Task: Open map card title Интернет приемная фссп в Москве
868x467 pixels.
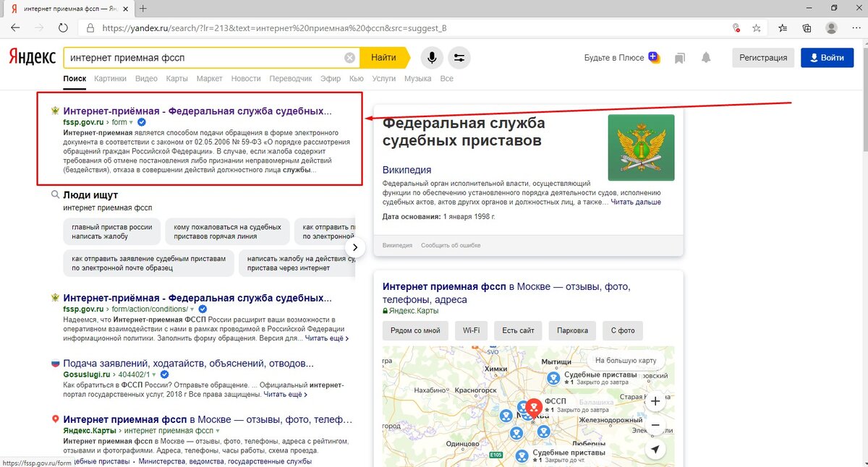Action: [506, 293]
